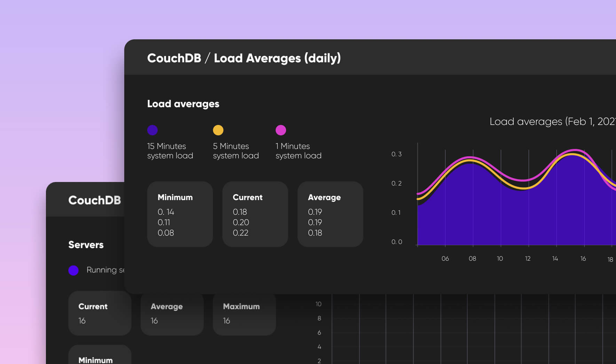The height and width of the screenshot is (364, 616).
Task: Click the CouchDB title on back panel
Action: [x=95, y=200]
